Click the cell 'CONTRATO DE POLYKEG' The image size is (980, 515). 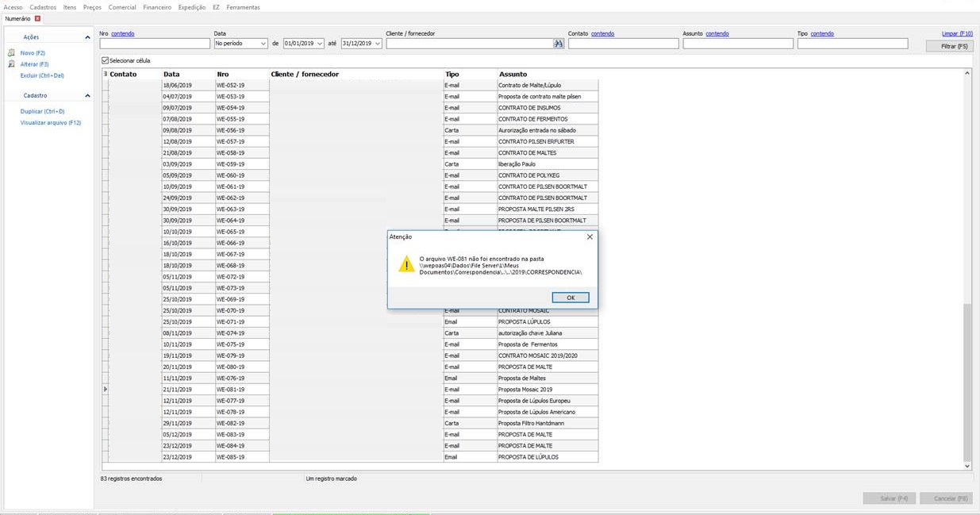(547, 175)
